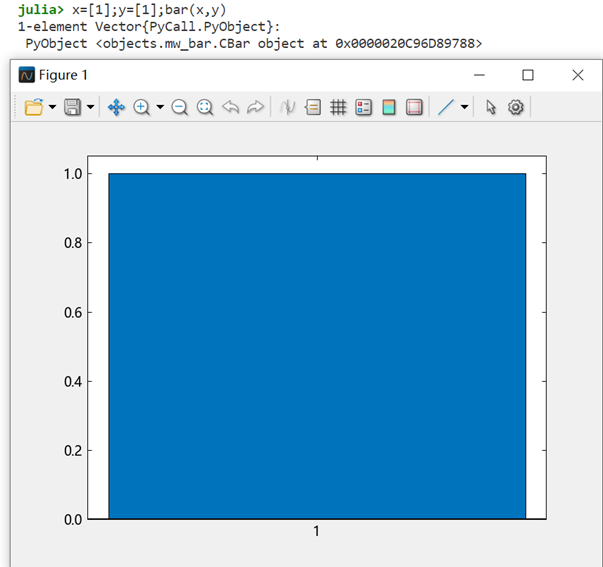Viewport: 603px width, 567px height.
Task: Expand the zoom in dropdown arrow
Action: pyautogui.click(x=160, y=107)
